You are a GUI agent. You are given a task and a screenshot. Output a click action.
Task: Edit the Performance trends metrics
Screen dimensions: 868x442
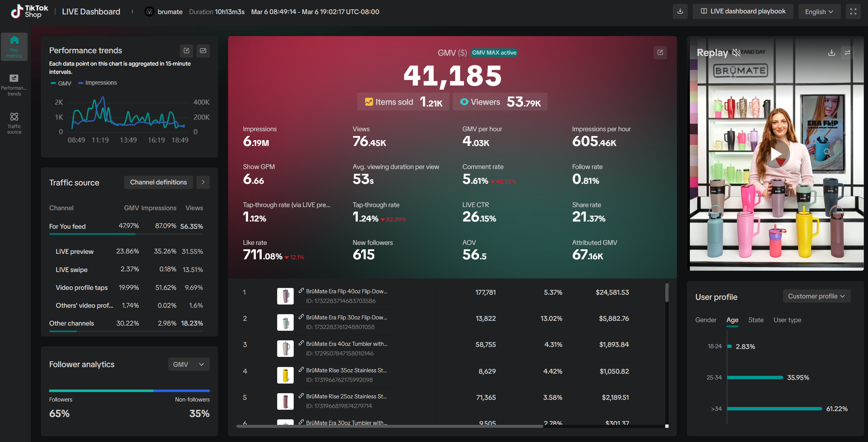187,50
